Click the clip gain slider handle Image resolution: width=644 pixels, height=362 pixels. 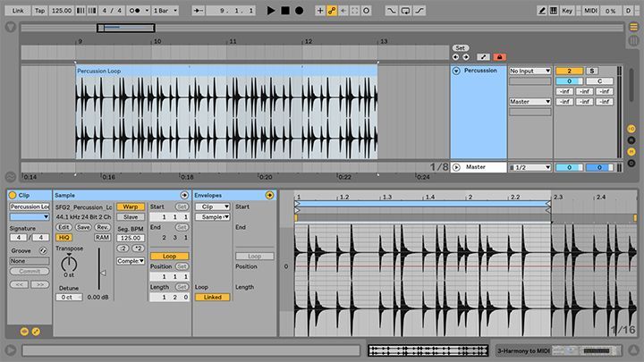point(103,273)
